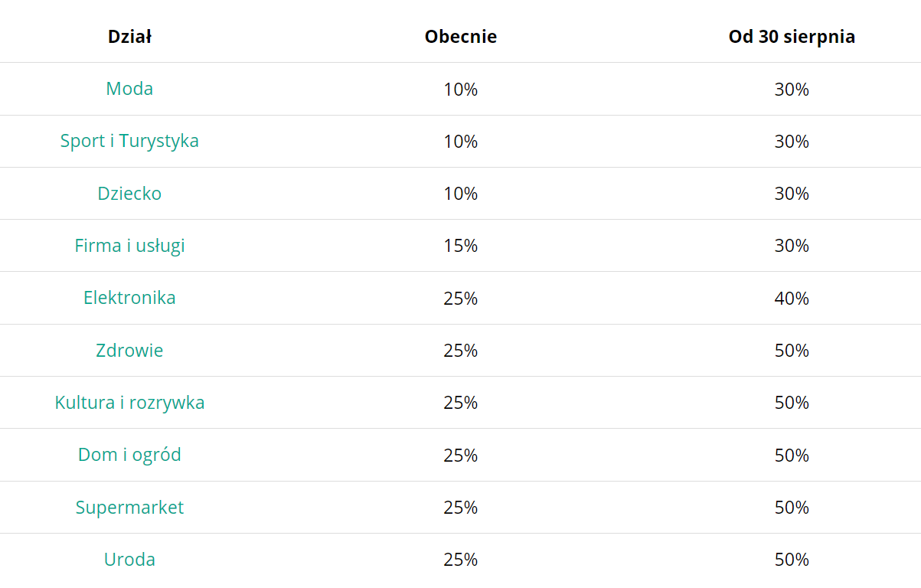
Task: Open the Moda category link
Action: click(x=129, y=89)
